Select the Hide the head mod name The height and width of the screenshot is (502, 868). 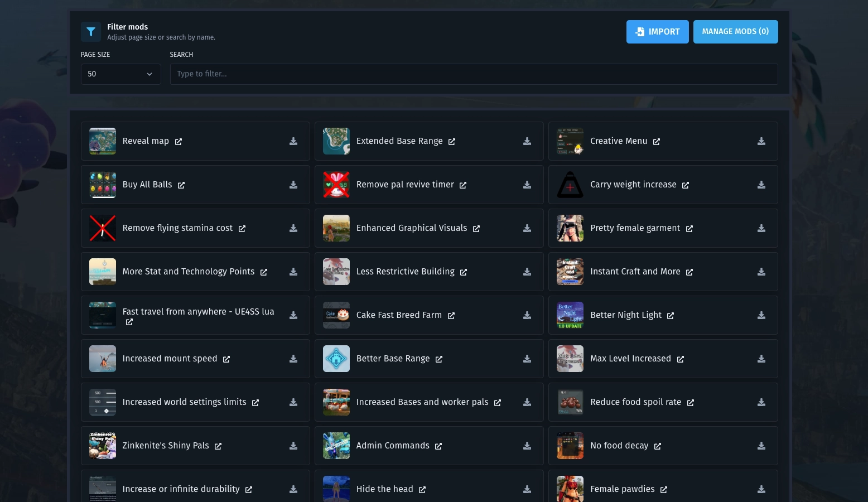click(385, 489)
